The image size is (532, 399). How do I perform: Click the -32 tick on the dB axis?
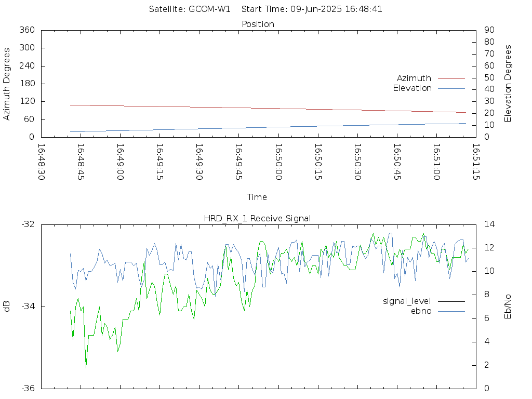28,224
